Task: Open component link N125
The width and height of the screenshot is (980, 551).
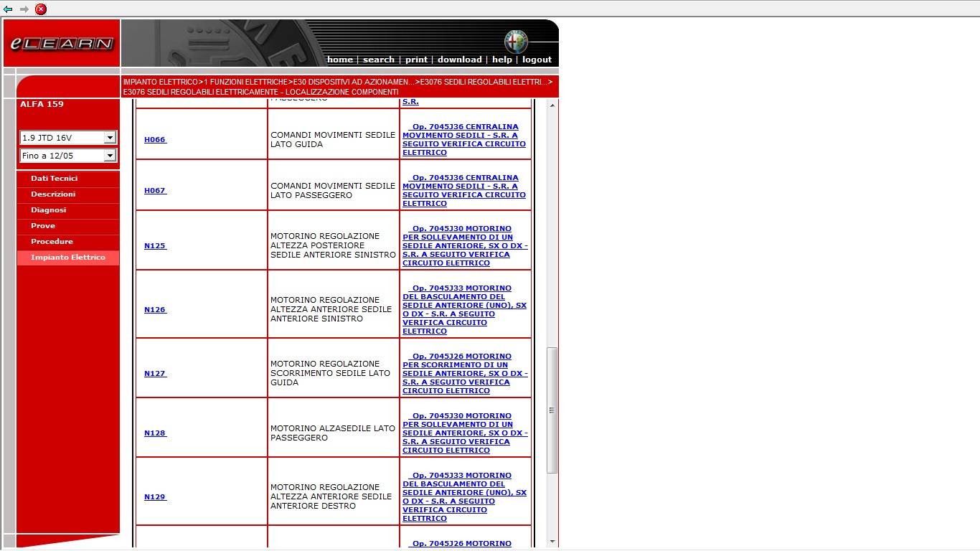Action: pos(155,246)
